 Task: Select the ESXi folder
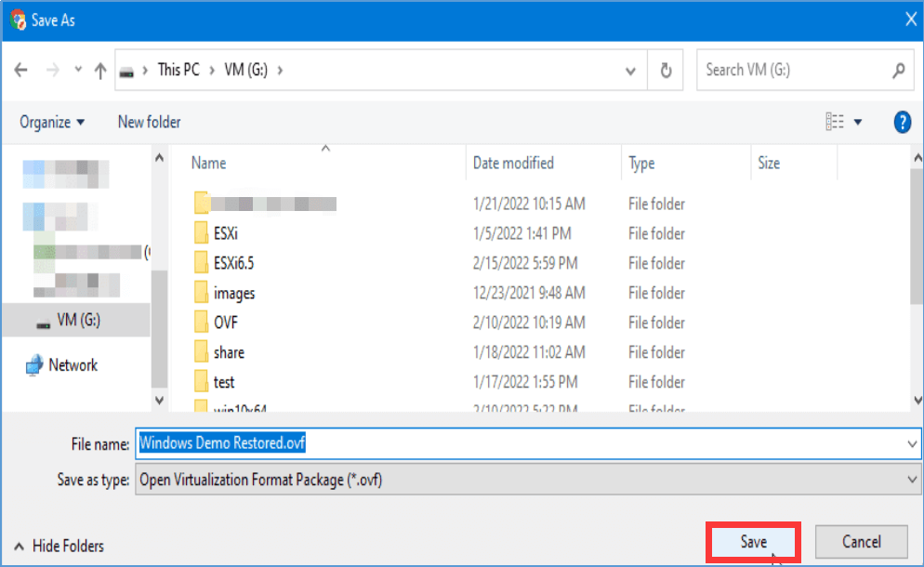(226, 233)
